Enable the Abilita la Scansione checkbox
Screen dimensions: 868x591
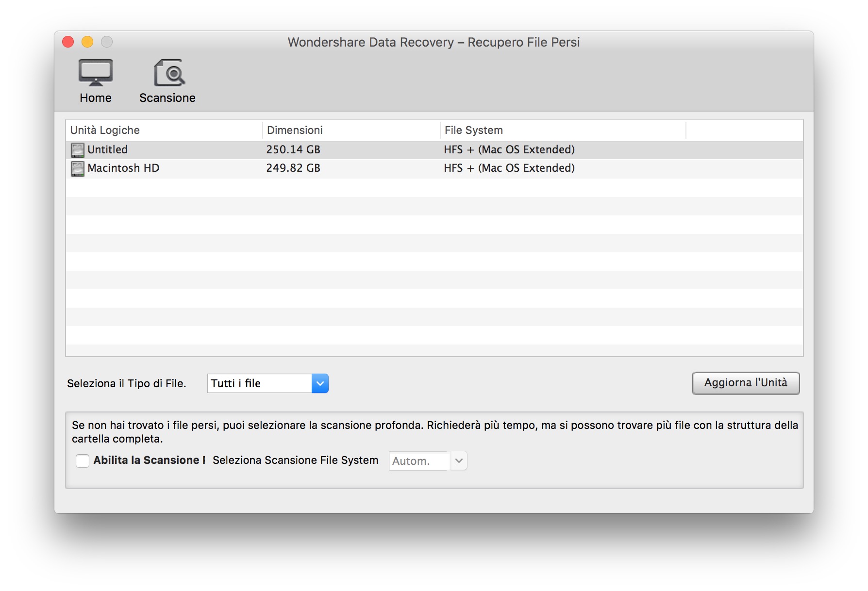point(83,460)
